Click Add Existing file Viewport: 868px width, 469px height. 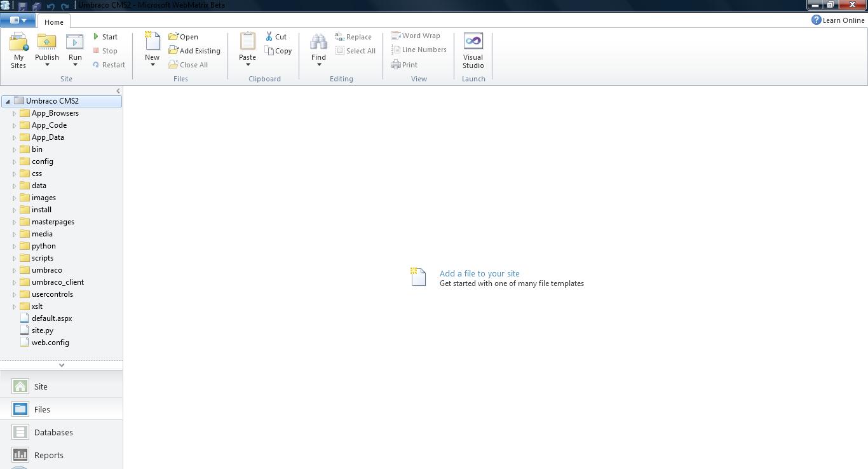194,51
